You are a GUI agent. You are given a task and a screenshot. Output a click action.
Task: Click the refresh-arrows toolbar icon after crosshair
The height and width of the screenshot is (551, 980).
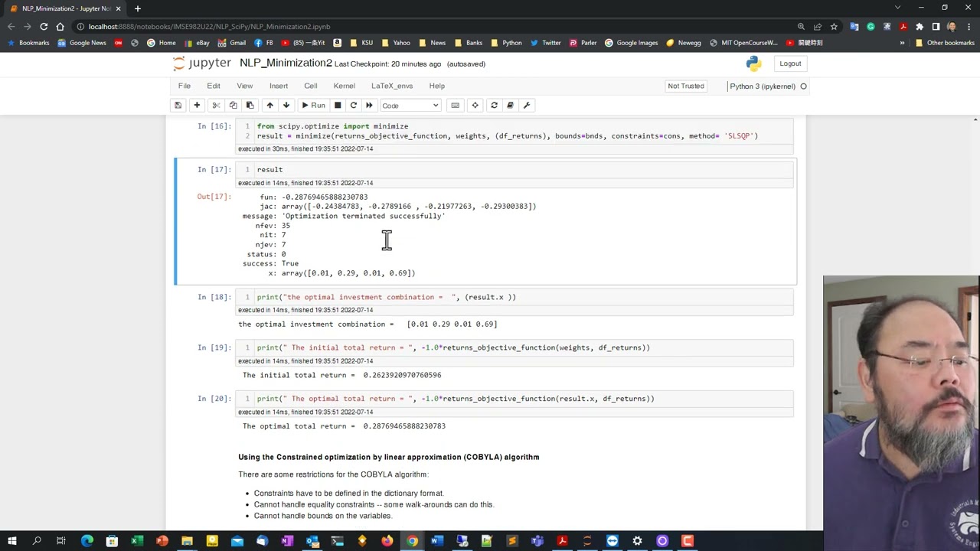click(494, 106)
